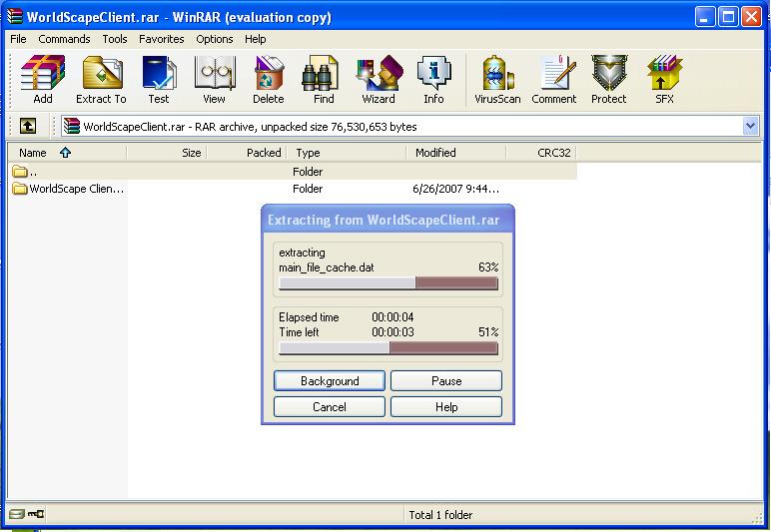This screenshot has width=771, height=532.
Task: Click the WinRAR archive icon in address bar
Action: [x=72, y=126]
